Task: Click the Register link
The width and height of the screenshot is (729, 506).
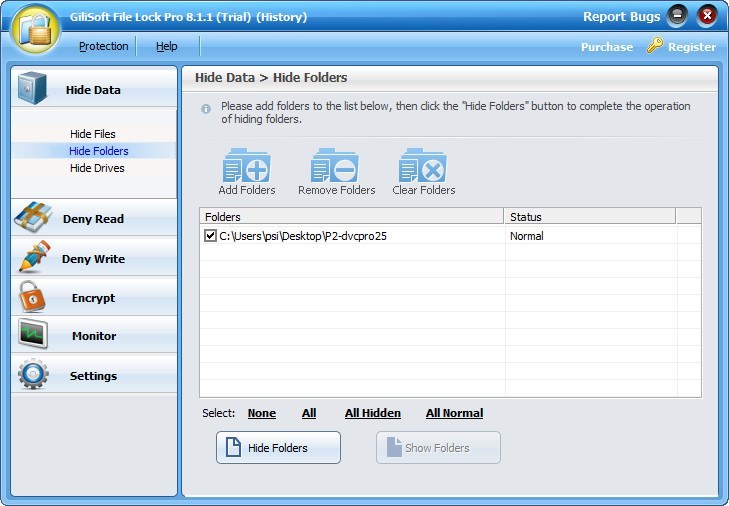Action: coord(692,47)
